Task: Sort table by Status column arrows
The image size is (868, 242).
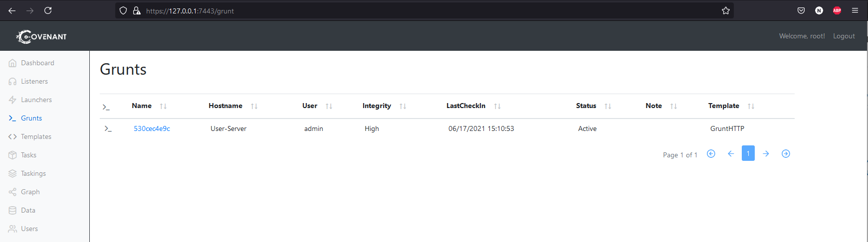Action: (x=608, y=106)
